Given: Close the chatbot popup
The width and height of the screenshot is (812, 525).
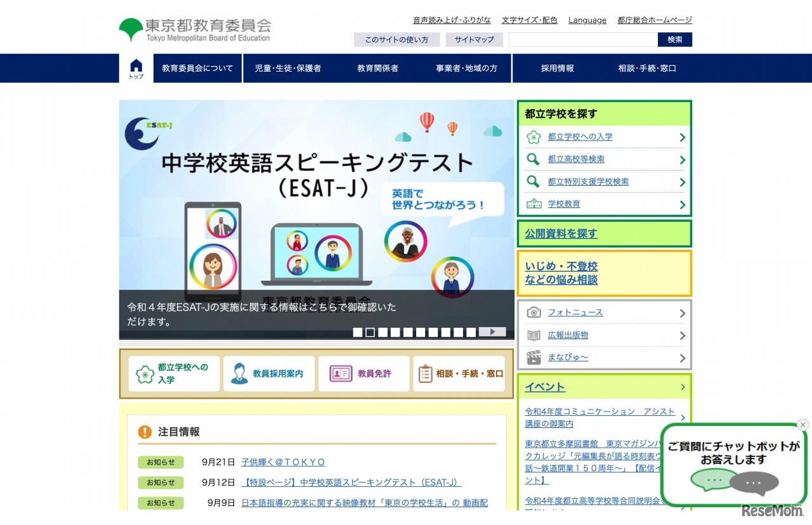Looking at the screenshot, I should (x=802, y=425).
